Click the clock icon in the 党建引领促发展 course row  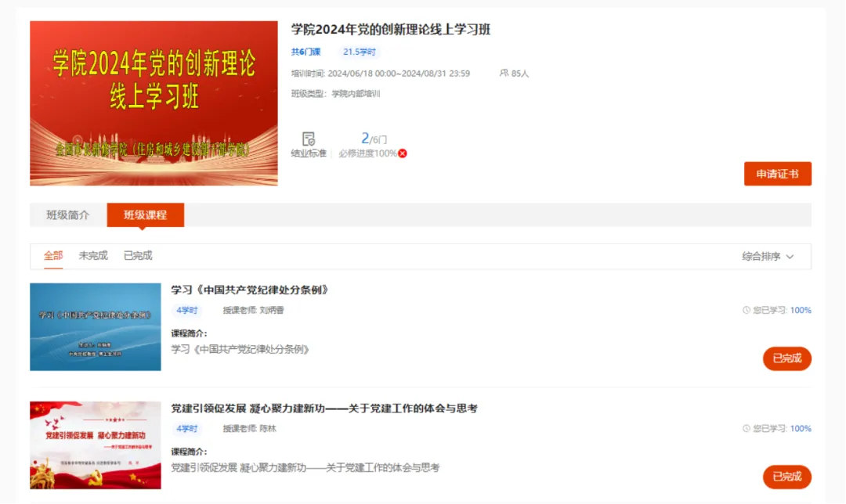(x=747, y=429)
